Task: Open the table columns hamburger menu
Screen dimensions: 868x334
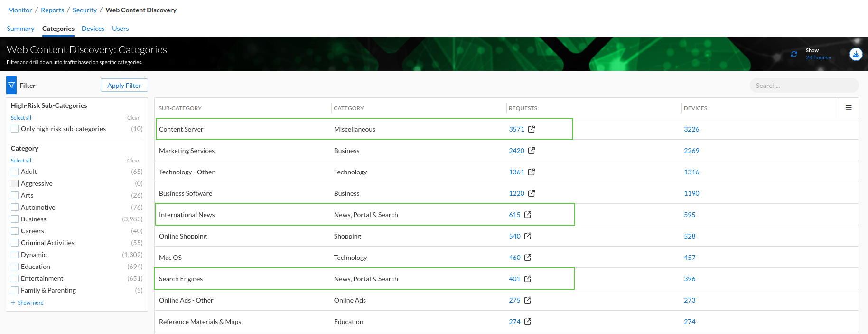Action: click(849, 108)
